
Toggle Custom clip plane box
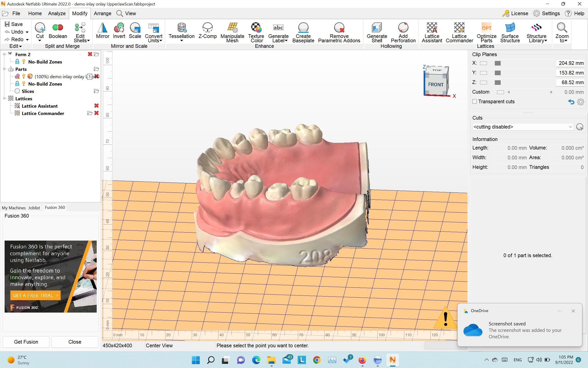point(500,92)
